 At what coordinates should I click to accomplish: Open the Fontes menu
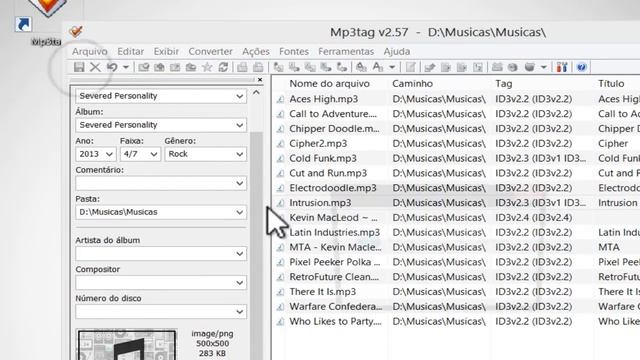294,51
